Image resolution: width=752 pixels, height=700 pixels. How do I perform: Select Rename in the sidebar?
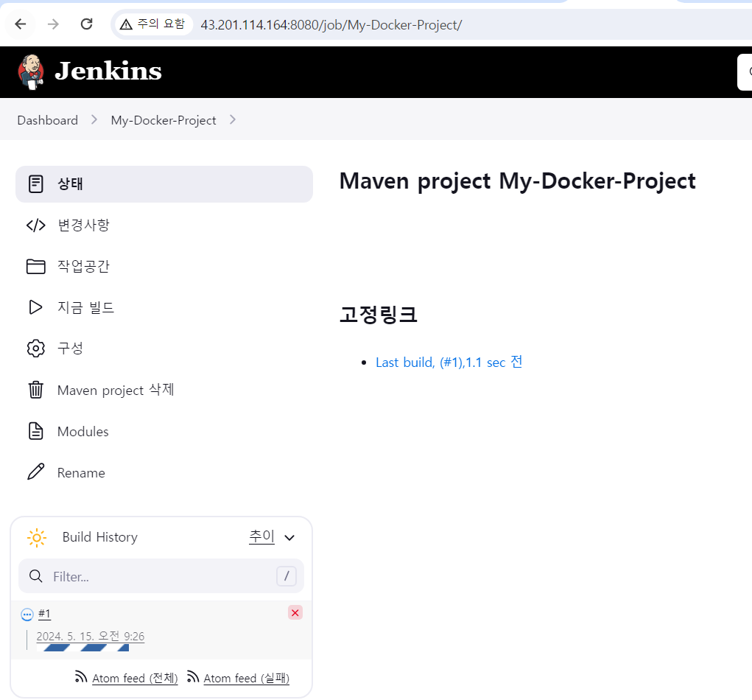(x=164, y=472)
